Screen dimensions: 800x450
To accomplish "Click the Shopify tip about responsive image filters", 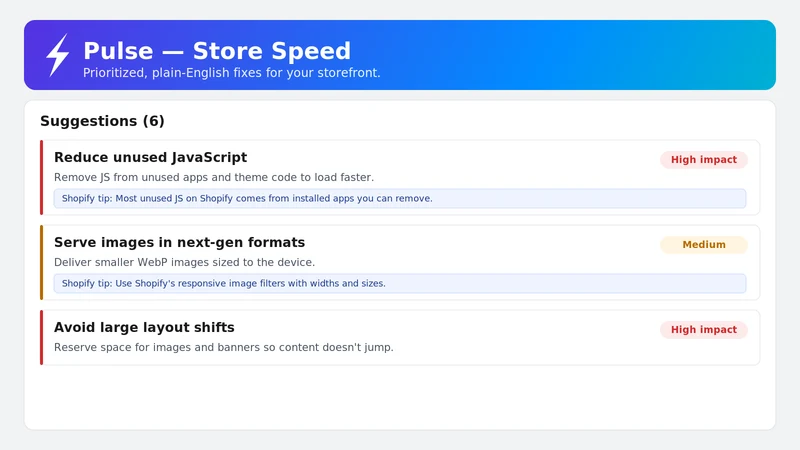I will (x=400, y=284).
